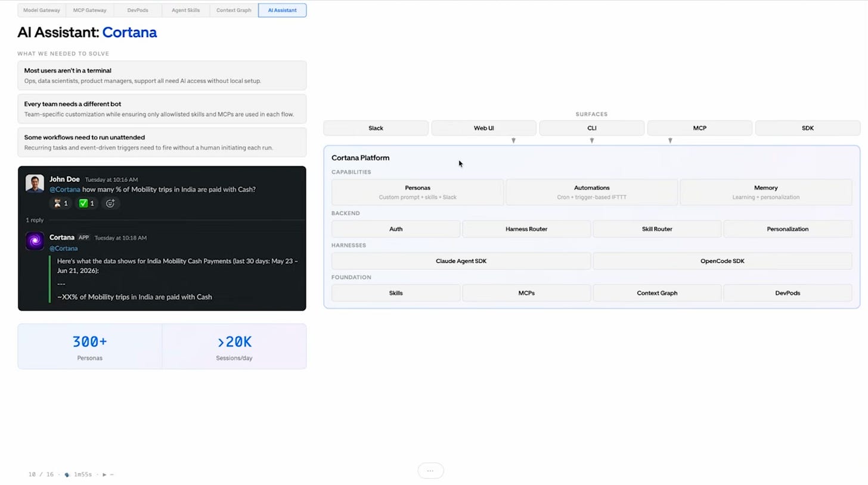868x485 pixels.
Task: Click the play icon in the slide footer
Action: pos(104,475)
